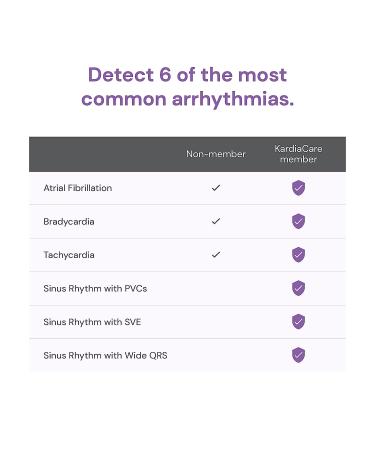
Task: Click the empty Non-member cell for Wide QRS
Action: click(216, 355)
